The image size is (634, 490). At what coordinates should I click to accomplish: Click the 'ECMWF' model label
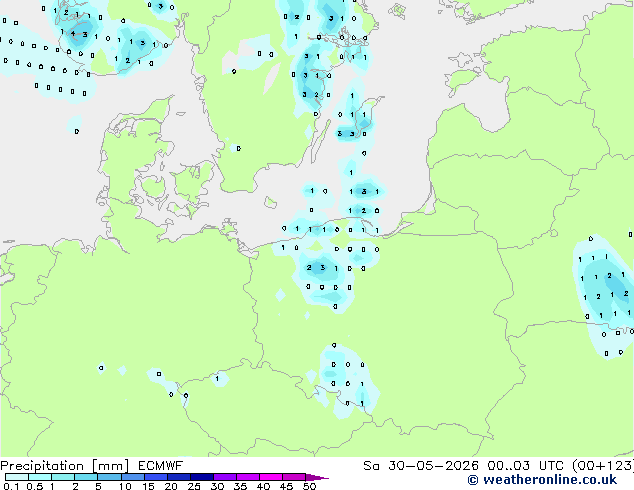[161, 466]
